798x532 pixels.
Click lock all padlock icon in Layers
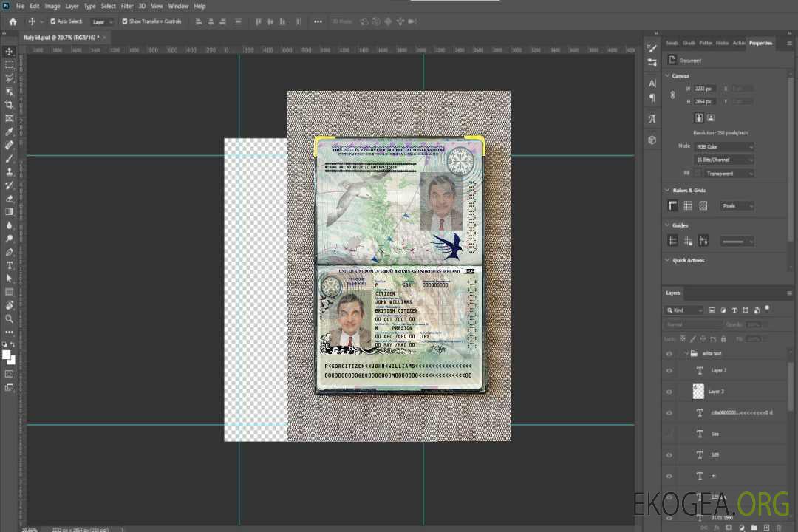[x=723, y=338]
